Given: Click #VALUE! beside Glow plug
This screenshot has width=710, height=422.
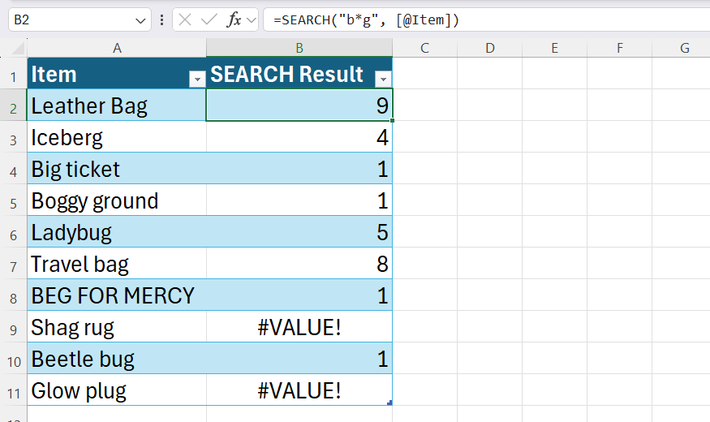Looking at the screenshot, I should click(299, 390).
